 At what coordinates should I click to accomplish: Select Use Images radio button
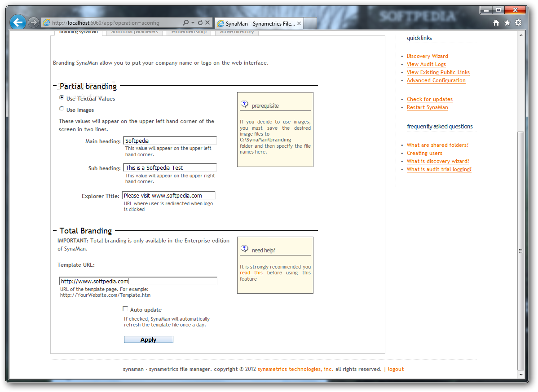pos(62,109)
